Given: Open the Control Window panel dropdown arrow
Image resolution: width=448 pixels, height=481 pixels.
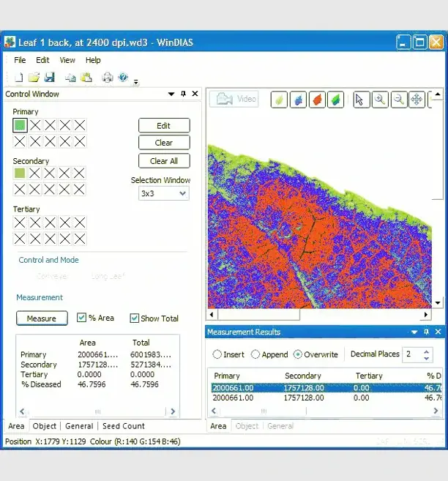Looking at the screenshot, I should pos(171,94).
